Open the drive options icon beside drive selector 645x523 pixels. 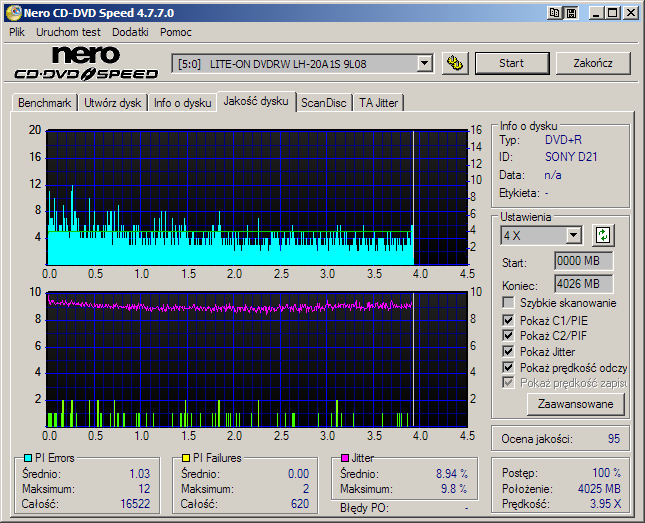455,63
